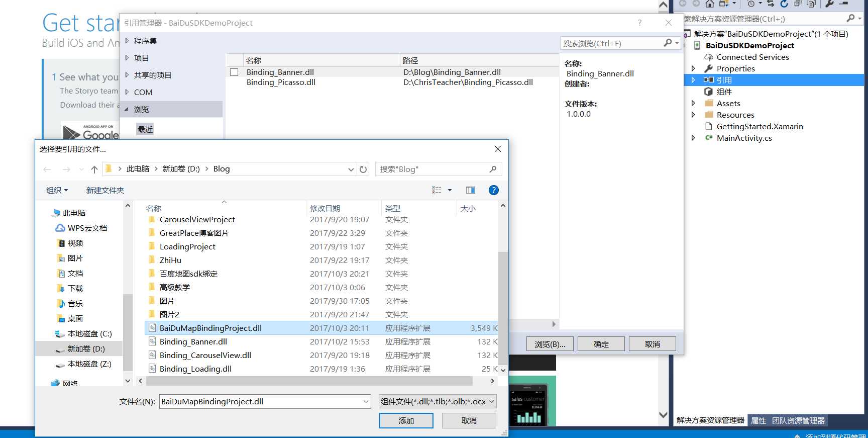Open address bar previous locations dropdown
868x438 pixels.
click(x=351, y=169)
